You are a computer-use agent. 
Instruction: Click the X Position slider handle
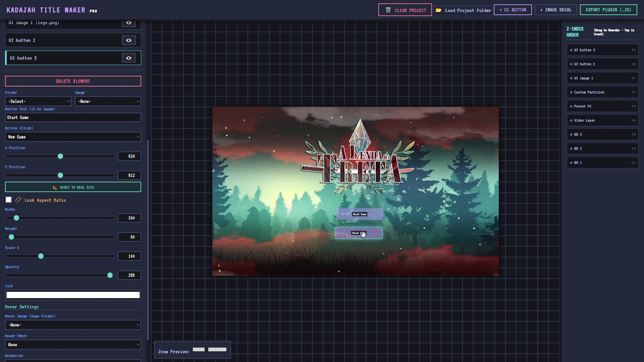60,156
